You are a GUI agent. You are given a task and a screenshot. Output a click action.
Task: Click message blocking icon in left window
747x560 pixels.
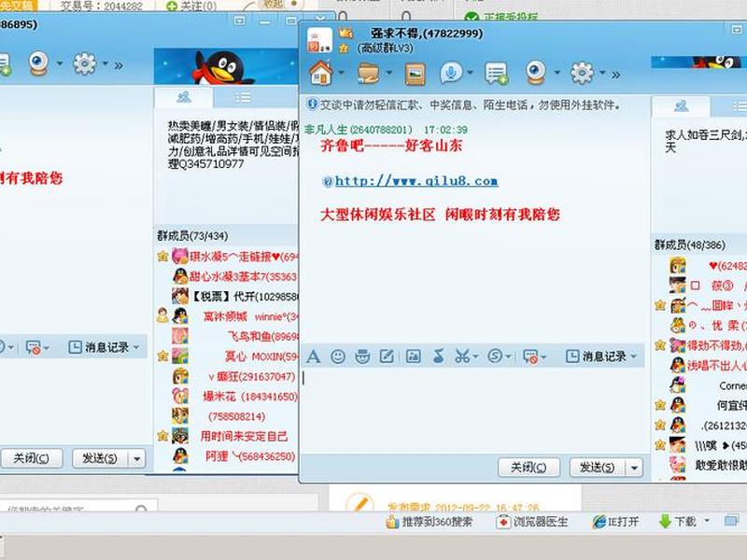(33, 347)
